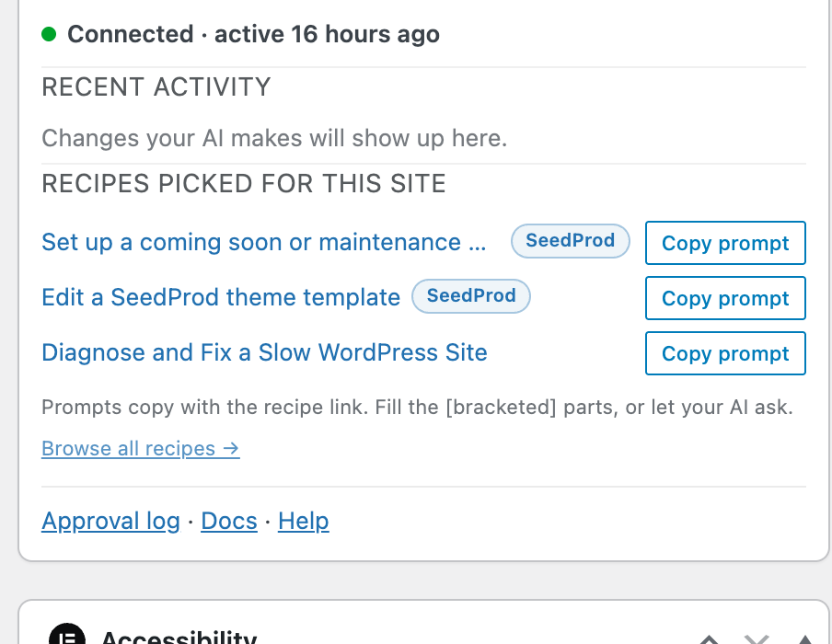The image size is (832, 644).
Task: Open the 'Diagnose and Fix a Slow WordPress Site' recipe
Action: (264, 352)
